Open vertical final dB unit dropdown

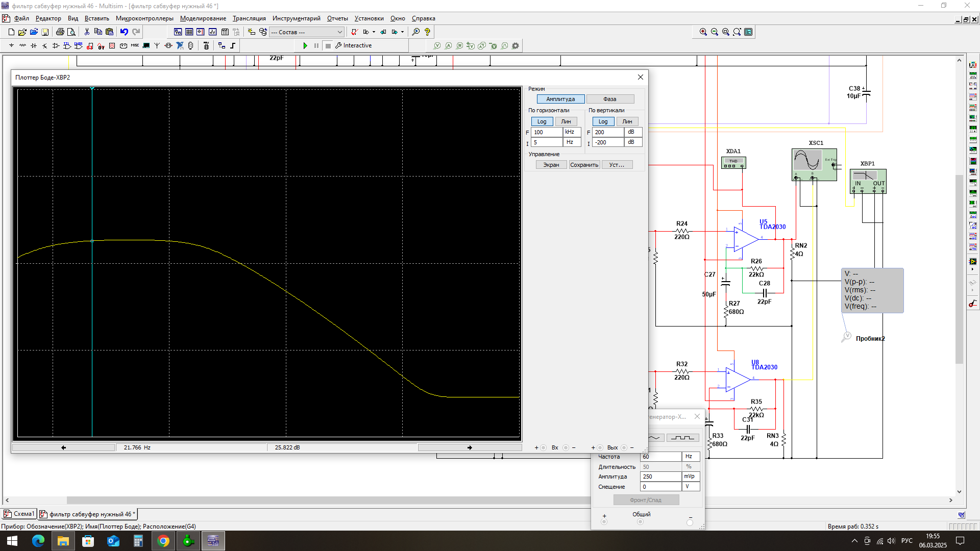tap(633, 132)
